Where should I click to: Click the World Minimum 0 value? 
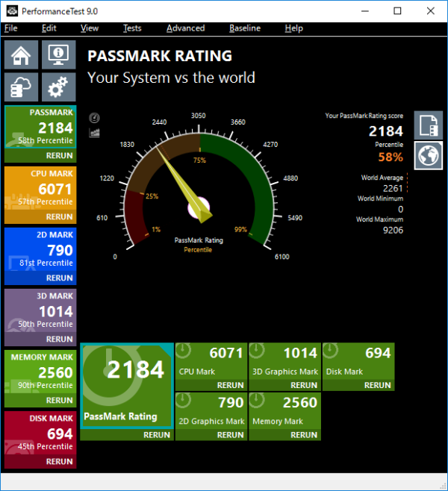point(400,209)
